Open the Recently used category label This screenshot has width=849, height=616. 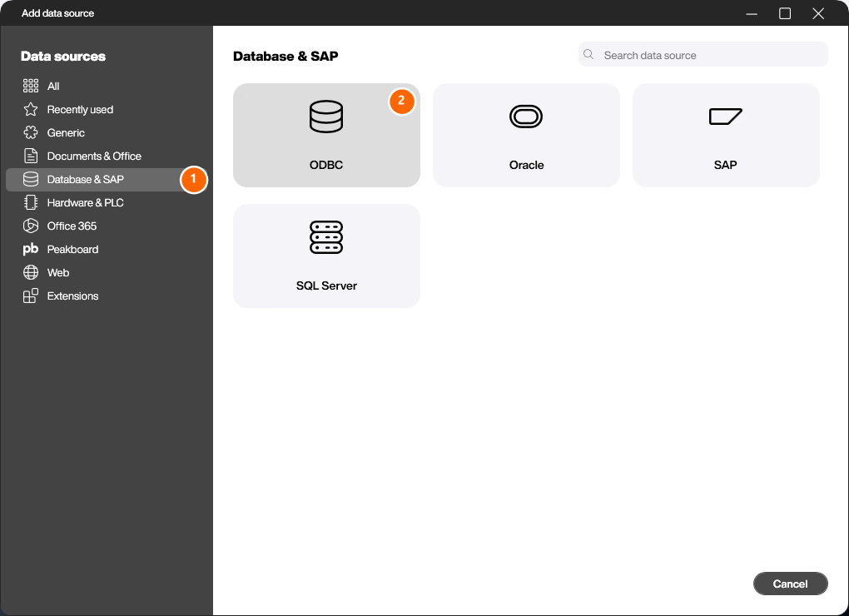80,109
